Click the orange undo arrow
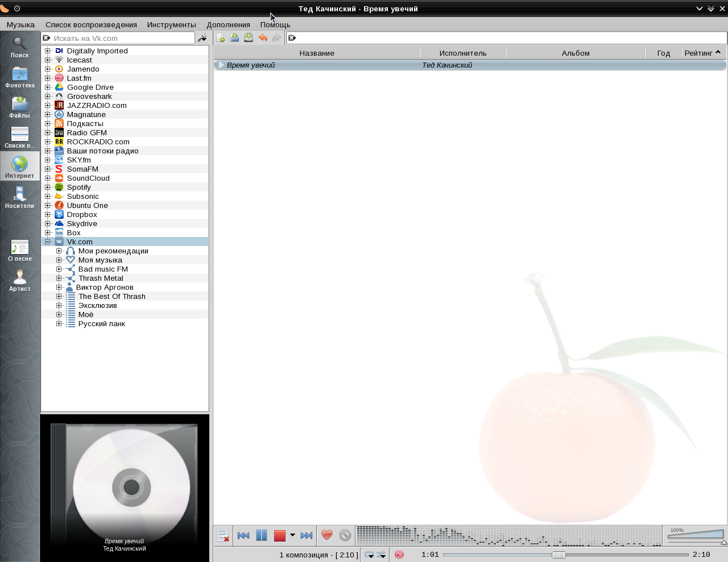The width and height of the screenshot is (728, 562). pos(263,38)
